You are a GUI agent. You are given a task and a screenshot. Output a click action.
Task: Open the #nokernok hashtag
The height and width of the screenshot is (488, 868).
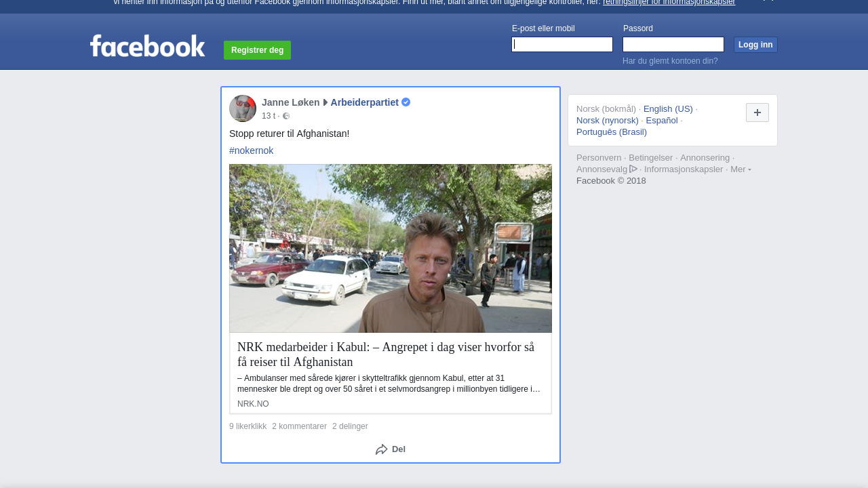click(x=251, y=150)
